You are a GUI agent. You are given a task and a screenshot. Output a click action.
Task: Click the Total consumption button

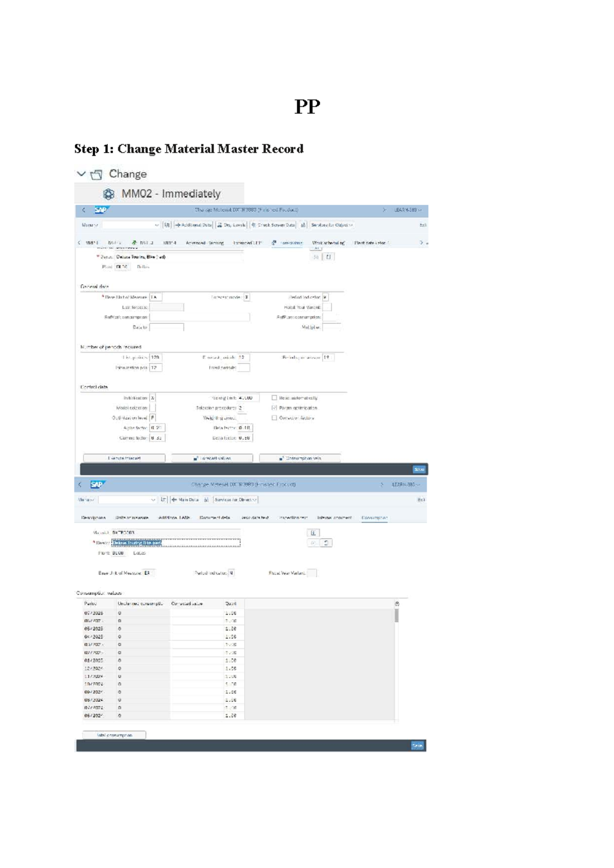114,735
